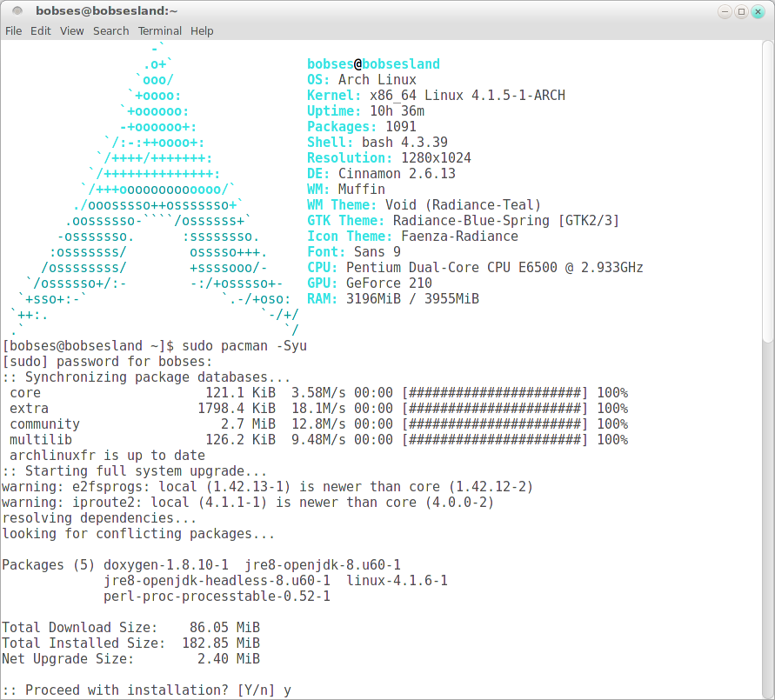The image size is (775, 700).
Task: Minimize the terminal window
Action: 725,11
